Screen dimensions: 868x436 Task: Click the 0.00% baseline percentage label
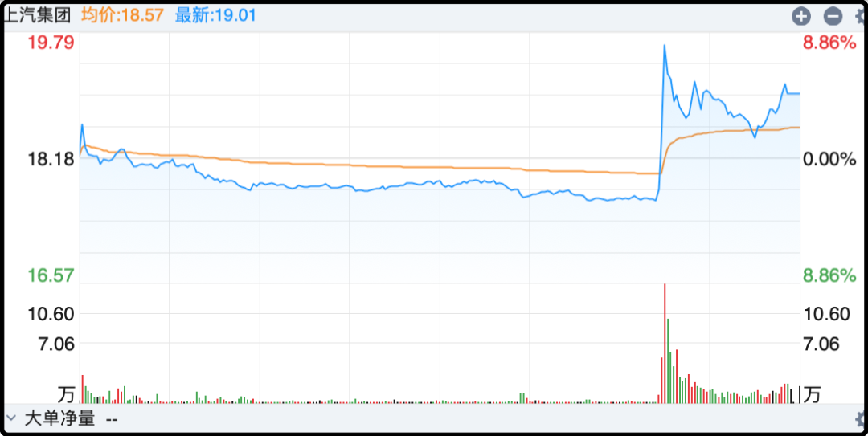829,159
